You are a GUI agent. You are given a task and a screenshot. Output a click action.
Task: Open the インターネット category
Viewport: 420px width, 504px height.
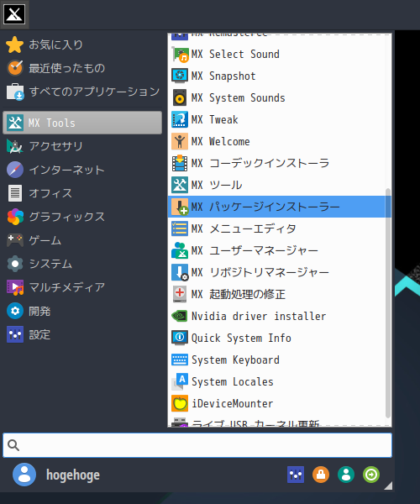[x=82, y=170]
